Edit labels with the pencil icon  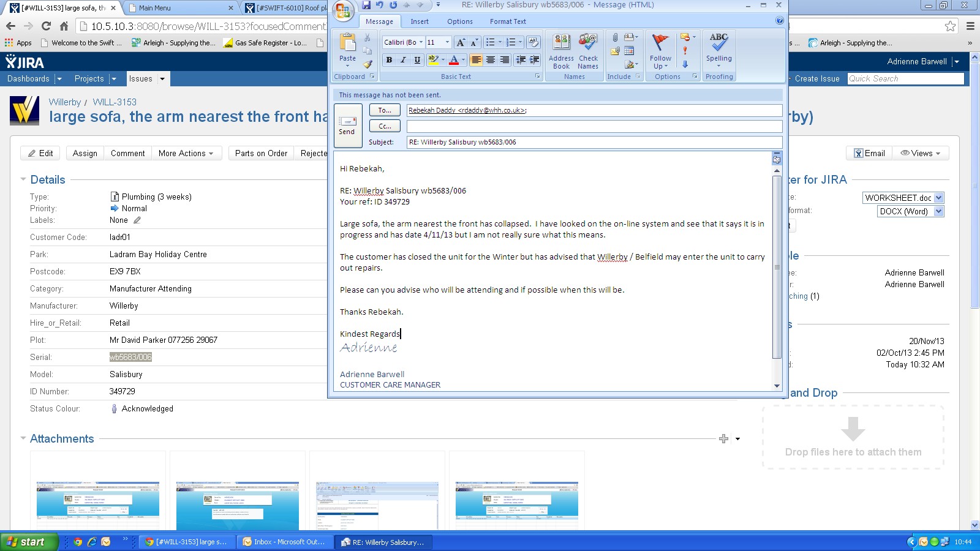click(137, 220)
